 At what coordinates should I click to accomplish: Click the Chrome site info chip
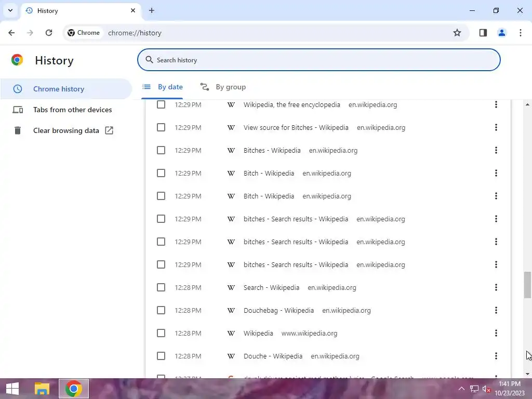coord(84,33)
